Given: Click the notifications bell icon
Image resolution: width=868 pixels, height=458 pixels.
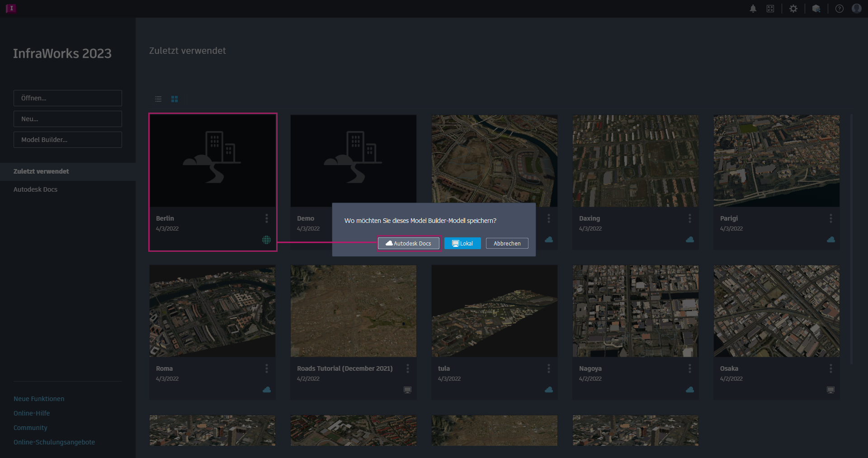Looking at the screenshot, I should [753, 9].
